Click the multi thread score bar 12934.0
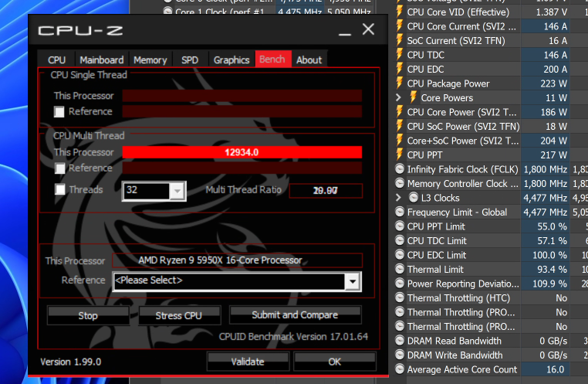The height and width of the screenshot is (384, 588). coord(242,152)
